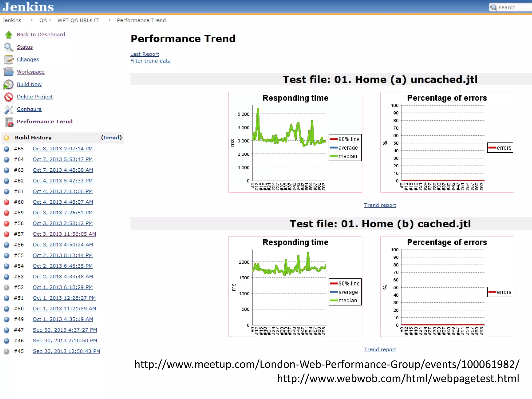Click the uncached Responding time chart
The height and width of the screenshot is (399, 532).
[x=295, y=142]
